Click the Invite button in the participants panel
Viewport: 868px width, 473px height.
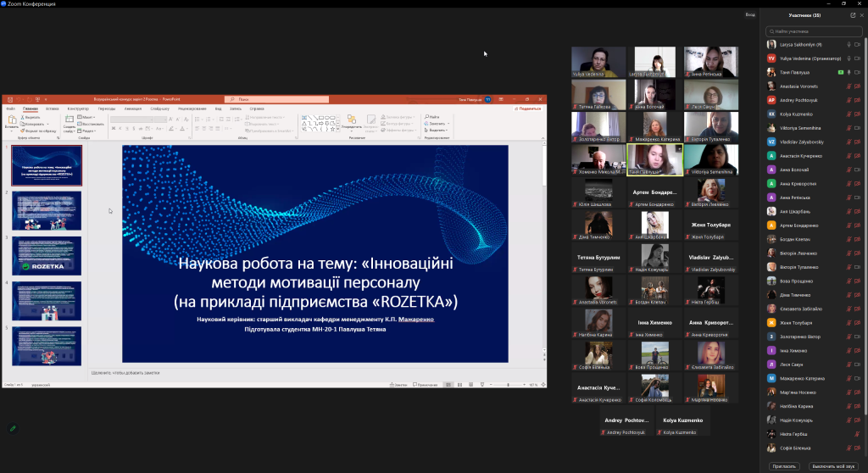click(x=784, y=466)
